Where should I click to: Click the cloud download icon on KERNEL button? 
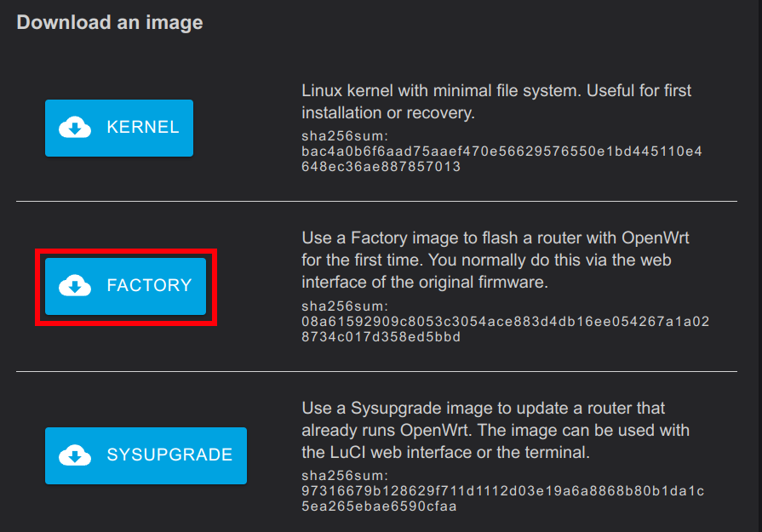click(x=75, y=128)
